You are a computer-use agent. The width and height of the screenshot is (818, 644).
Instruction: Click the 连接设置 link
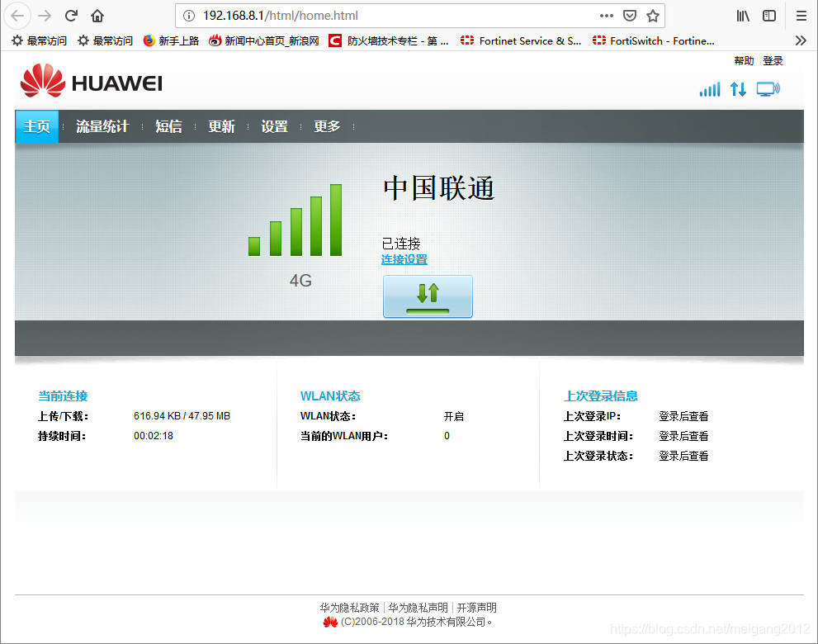click(404, 259)
